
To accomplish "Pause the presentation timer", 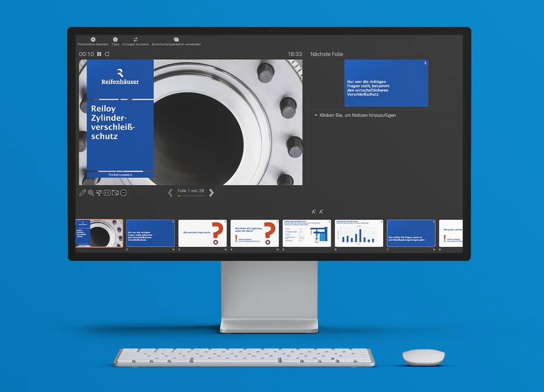I will pos(99,54).
